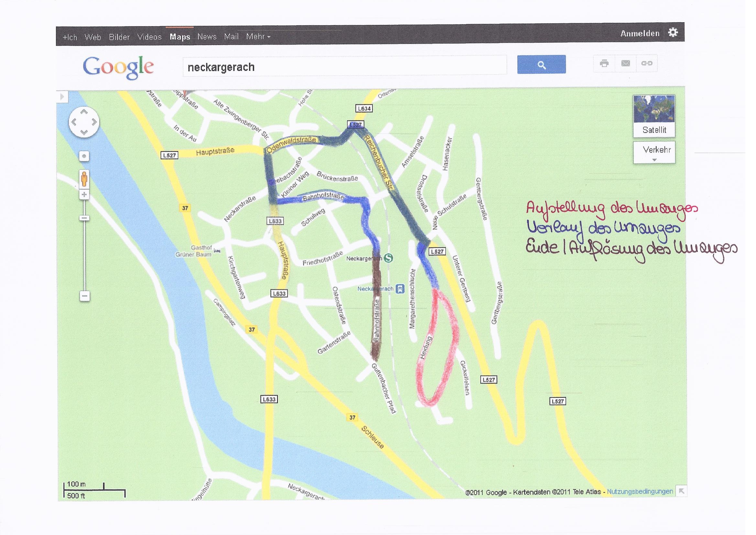Open the News menu item
Screen dimensions: 756x535
207,37
